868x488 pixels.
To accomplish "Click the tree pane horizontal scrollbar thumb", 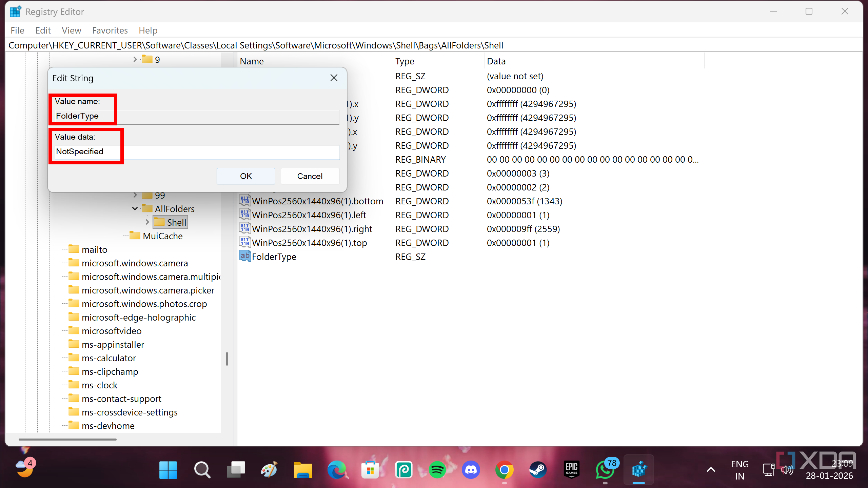I will click(67, 439).
